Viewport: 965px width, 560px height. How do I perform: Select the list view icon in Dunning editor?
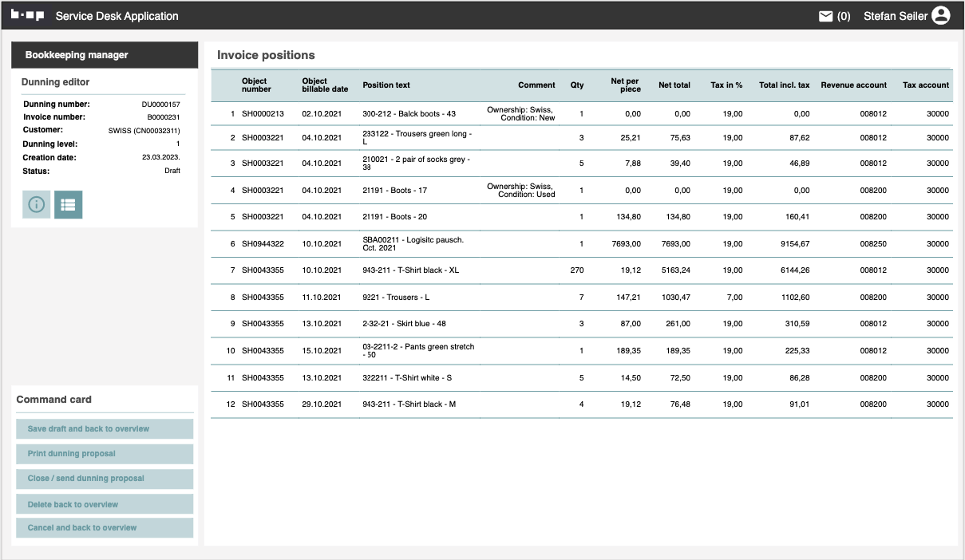point(68,204)
